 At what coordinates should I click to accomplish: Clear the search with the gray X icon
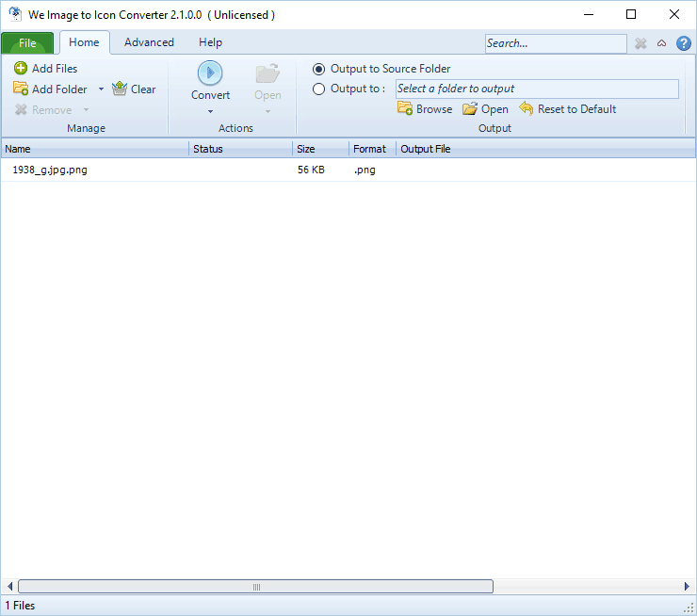(x=640, y=43)
